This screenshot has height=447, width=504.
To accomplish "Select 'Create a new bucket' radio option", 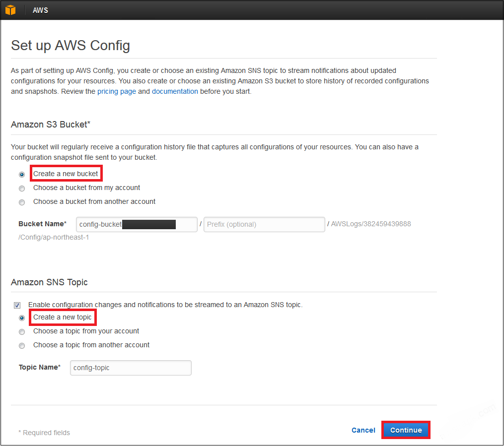I will [22, 174].
